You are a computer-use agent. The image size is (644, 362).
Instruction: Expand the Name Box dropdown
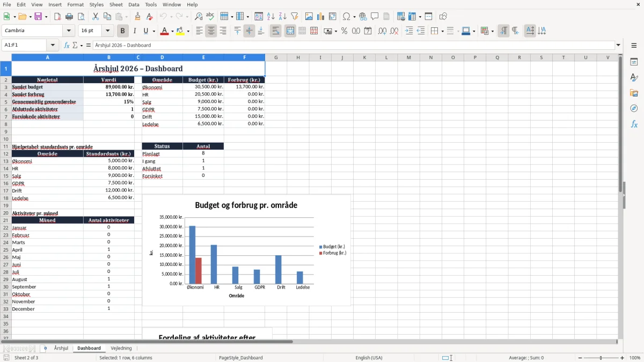point(52,45)
